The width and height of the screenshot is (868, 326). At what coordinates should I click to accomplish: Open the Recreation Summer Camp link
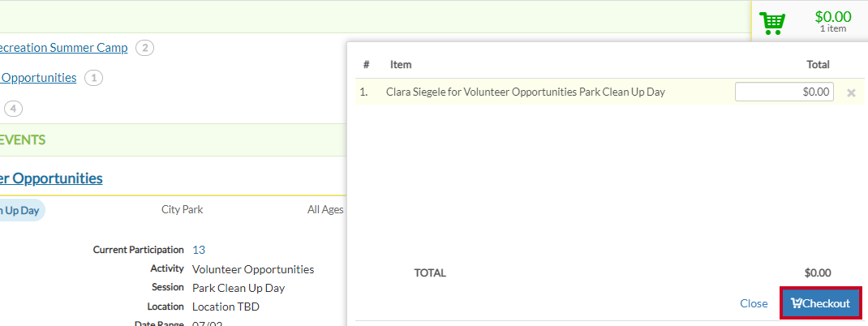tap(63, 48)
